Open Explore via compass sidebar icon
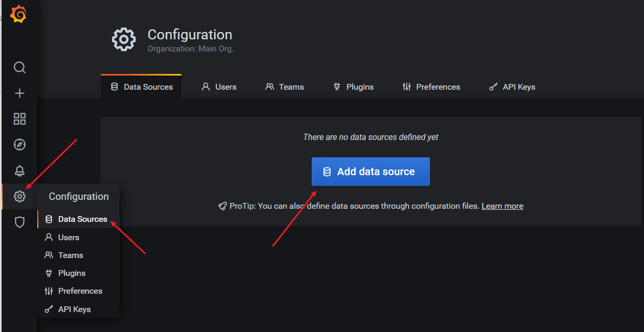The height and width of the screenshot is (332, 644). tap(19, 145)
